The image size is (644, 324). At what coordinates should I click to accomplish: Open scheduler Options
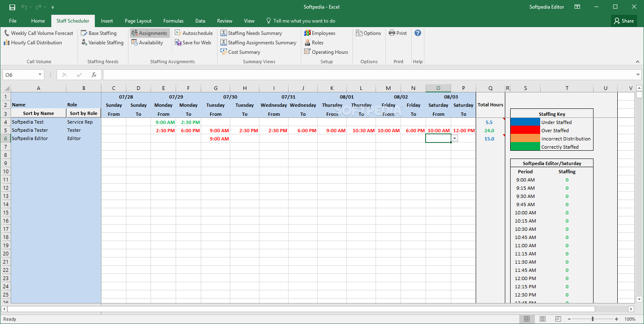point(368,33)
